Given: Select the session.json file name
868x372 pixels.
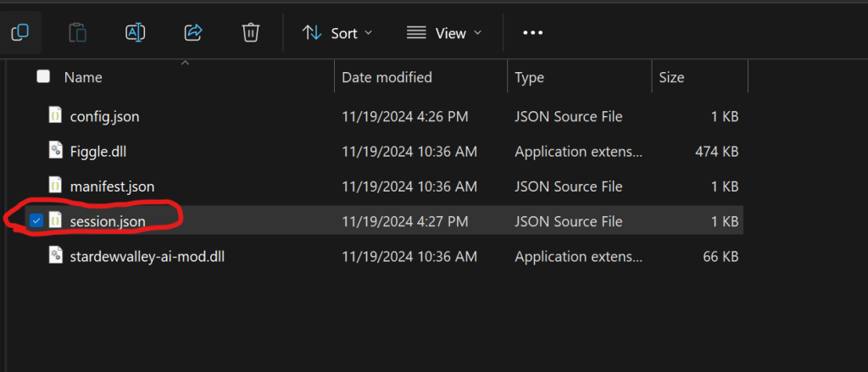Looking at the screenshot, I should click(x=107, y=221).
